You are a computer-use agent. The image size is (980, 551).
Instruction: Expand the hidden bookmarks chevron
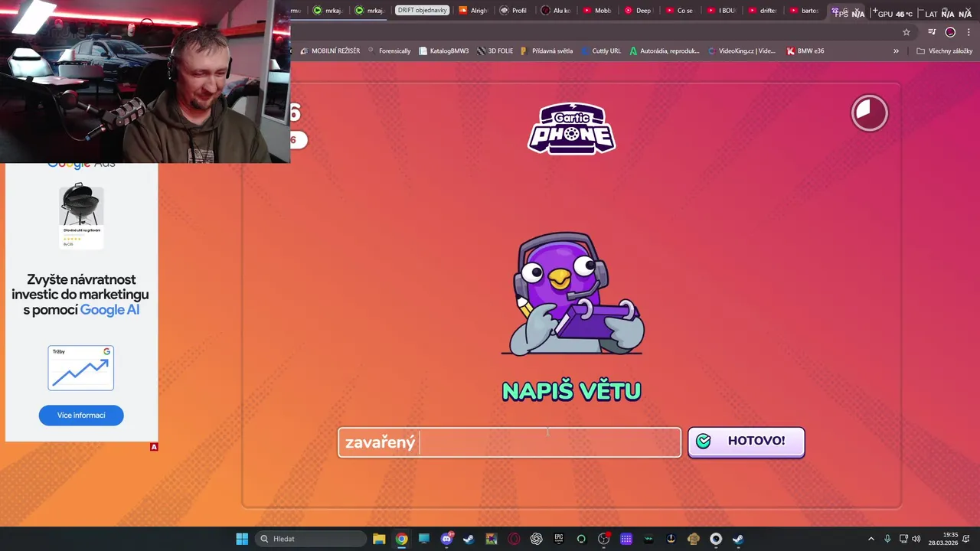tap(896, 51)
